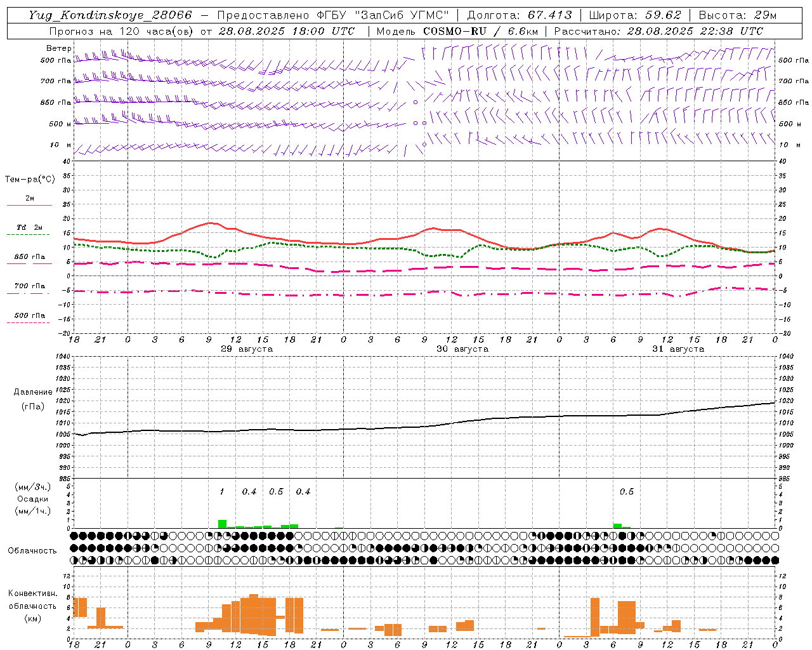Click the (мм/3ч.) unit label

pyautogui.click(x=32, y=487)
